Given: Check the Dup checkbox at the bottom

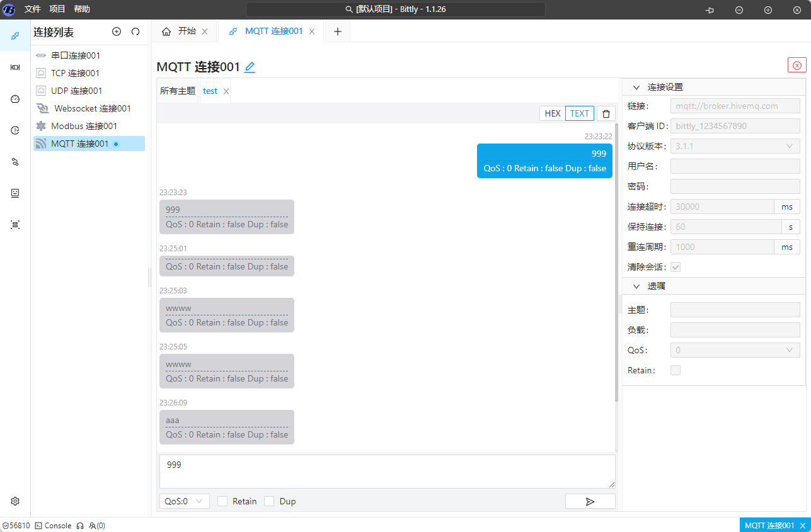Looking at the screenshot, I should coord(269,501).
